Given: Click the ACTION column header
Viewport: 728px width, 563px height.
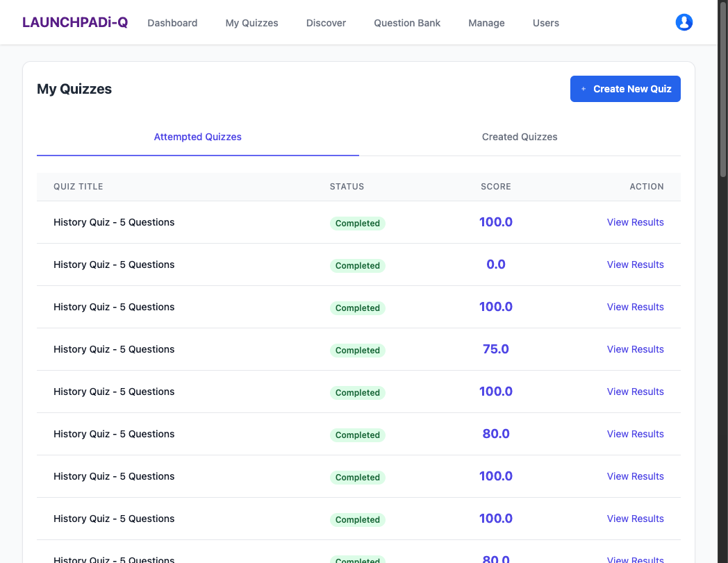Looking at the screenshot, I should [647, 187].
